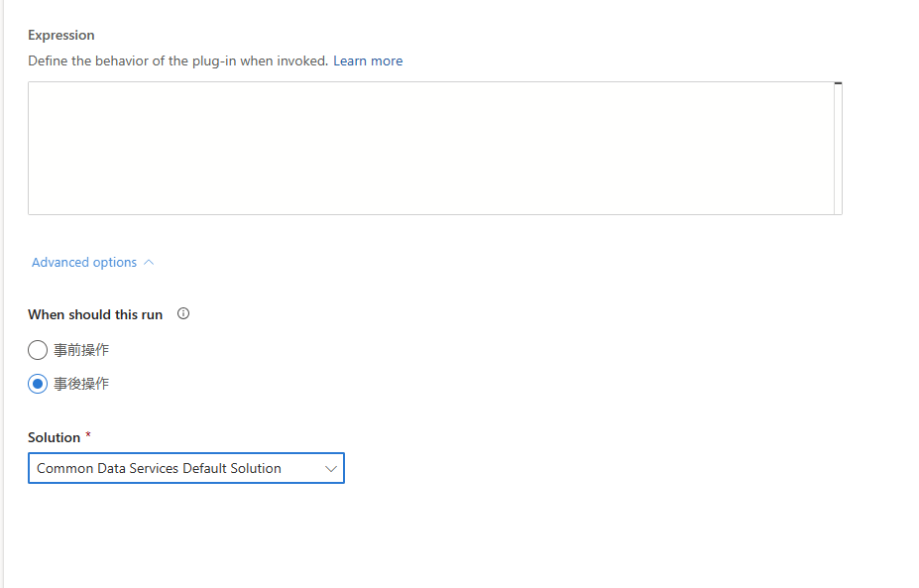
Task: Click inside the Expression editor box
Action: (430, 148)
